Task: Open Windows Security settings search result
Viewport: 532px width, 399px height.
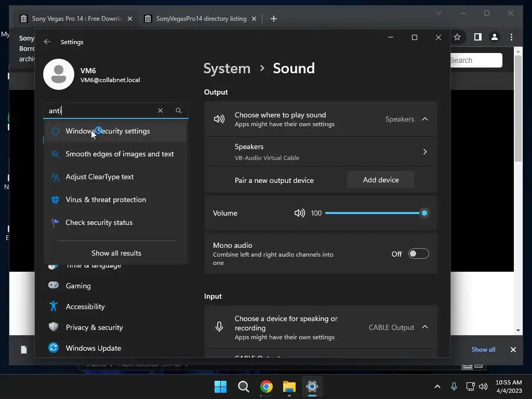Action: click(x=115, y=131)
